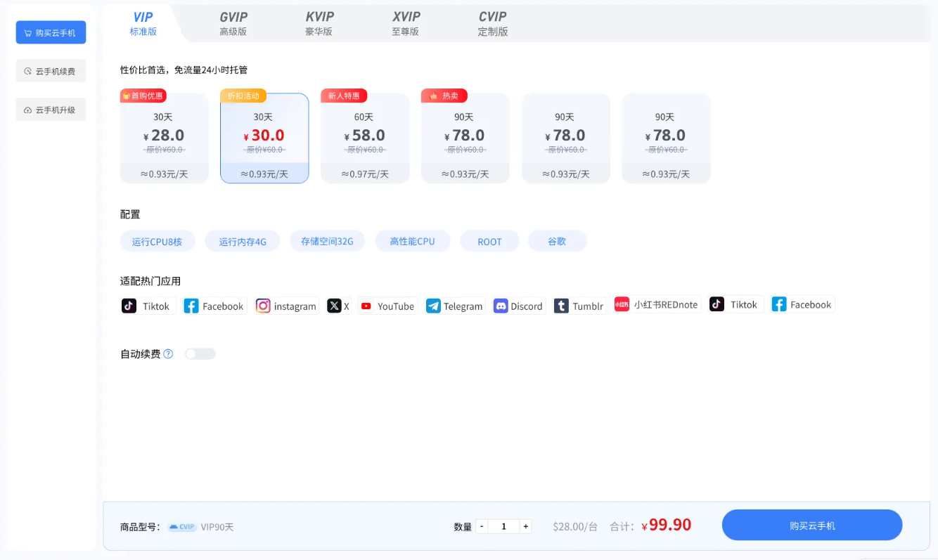Click the 运行内存4G config tag

coord(243,241)
